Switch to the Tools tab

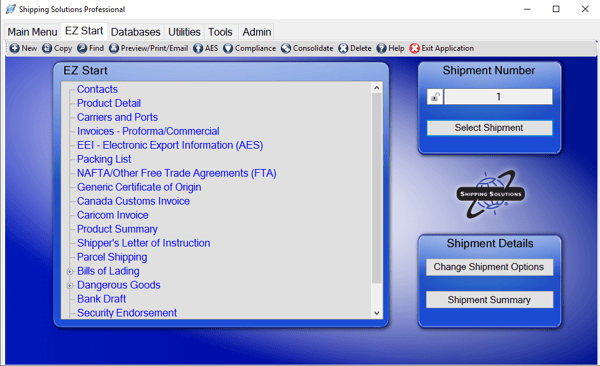[x=220, y=32]
